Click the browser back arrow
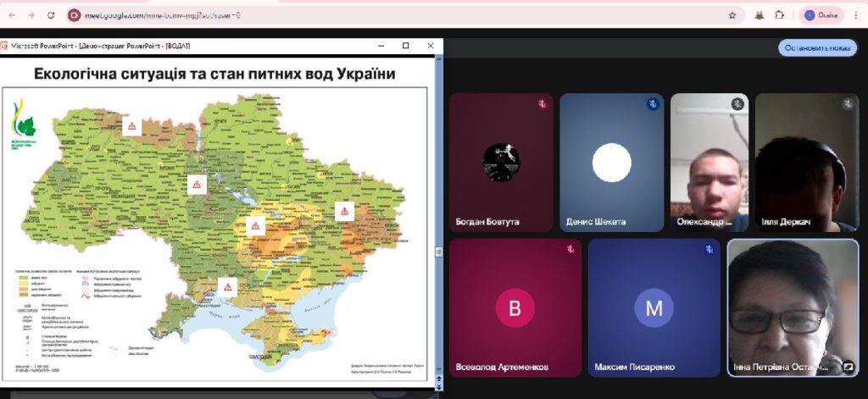868x399 pixels. coord(12,15)
